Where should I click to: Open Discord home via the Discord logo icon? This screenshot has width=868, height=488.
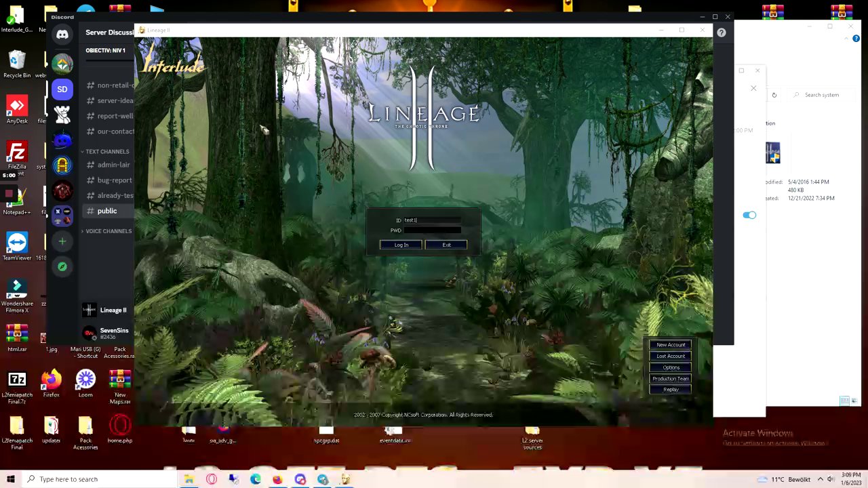[62, 35]
